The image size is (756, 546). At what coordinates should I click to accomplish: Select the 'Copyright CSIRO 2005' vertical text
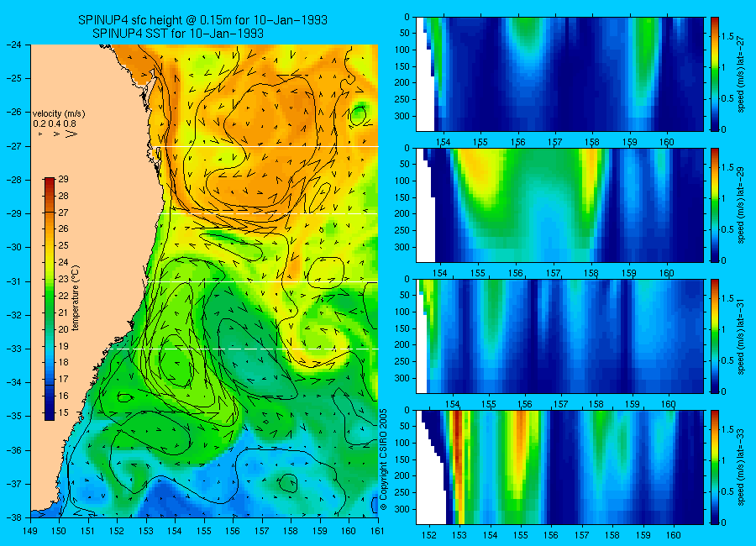[384, 459]
